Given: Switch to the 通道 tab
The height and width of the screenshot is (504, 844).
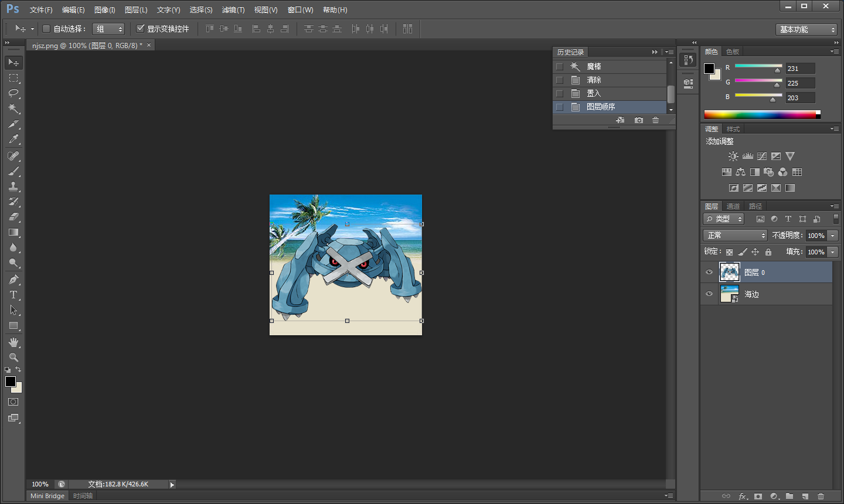Looking at the screenshot, I should [x=733, y=206].
